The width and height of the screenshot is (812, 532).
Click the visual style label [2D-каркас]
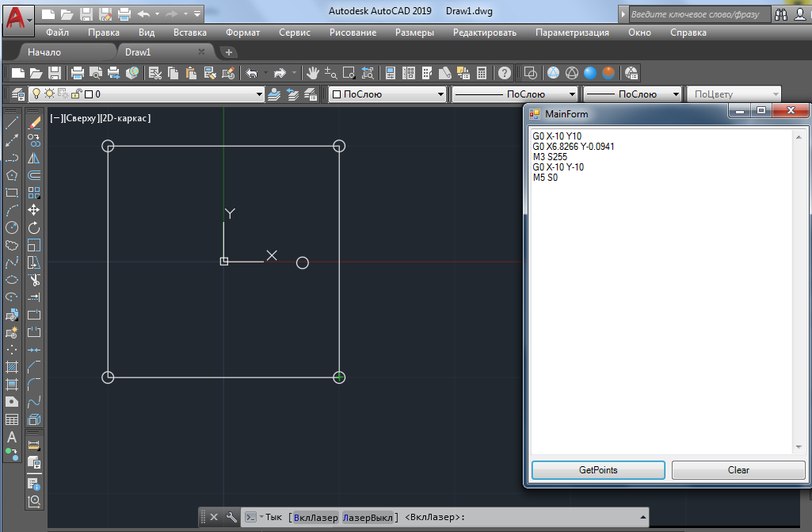124,118
